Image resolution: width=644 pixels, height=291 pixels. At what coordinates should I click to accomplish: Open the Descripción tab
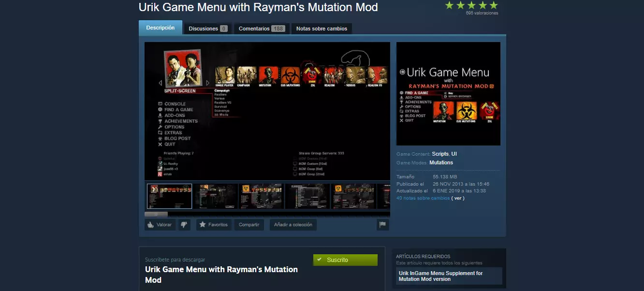[x=161, y=28]
